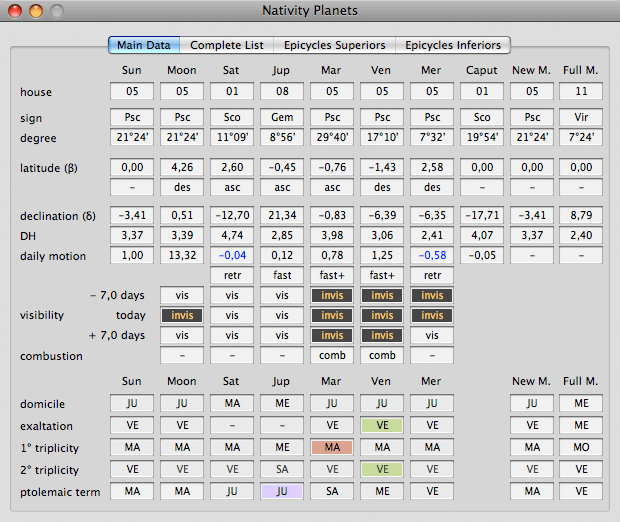Viewport: 620px width, 522px height.
Task: Click the green Ven 2° triplicity cell VE
Action: pos(382,469)
